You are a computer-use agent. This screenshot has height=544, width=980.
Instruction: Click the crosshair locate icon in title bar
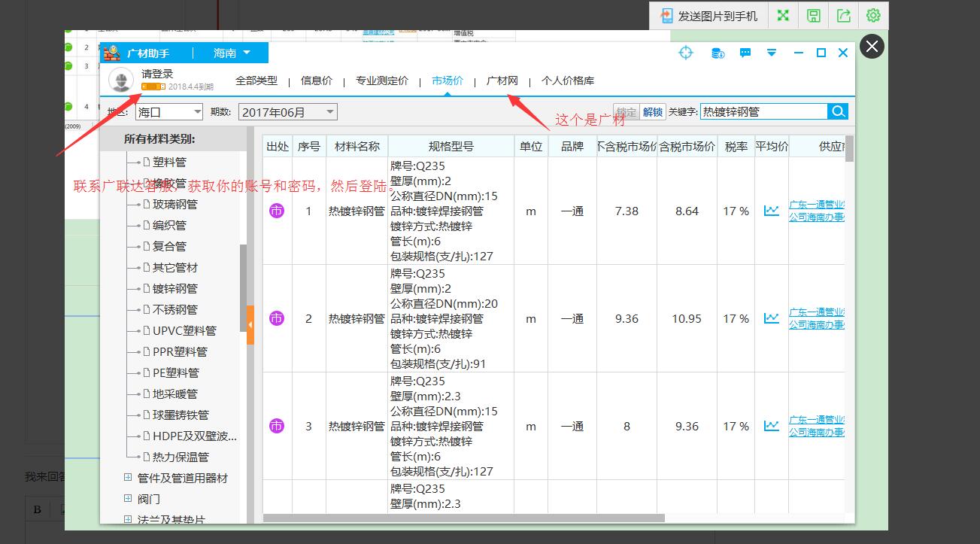686,53
